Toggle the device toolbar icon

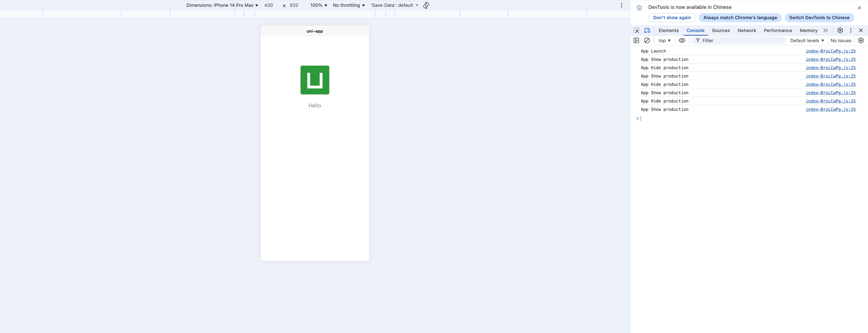point(647,30)
